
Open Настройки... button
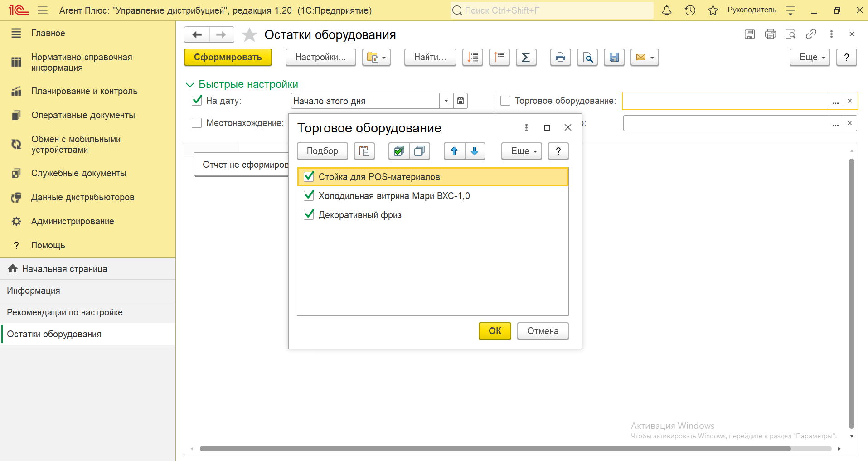[x=321, y=57]
